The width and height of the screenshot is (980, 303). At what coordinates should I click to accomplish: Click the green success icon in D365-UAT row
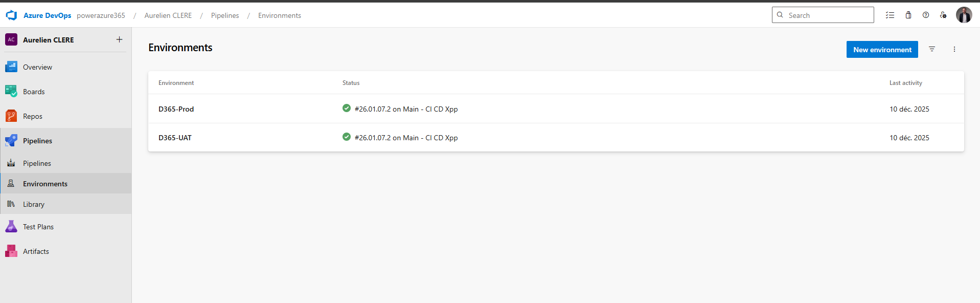click(347, 137)
